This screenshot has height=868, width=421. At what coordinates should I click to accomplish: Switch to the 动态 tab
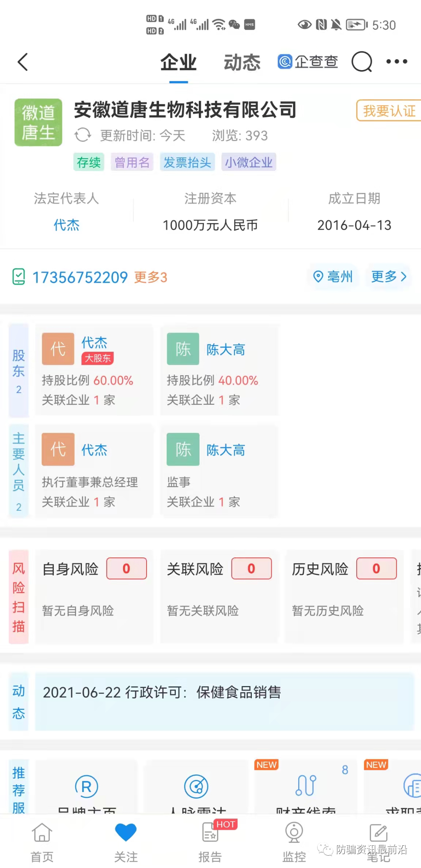pyautogui.click(x=242, y=63)
